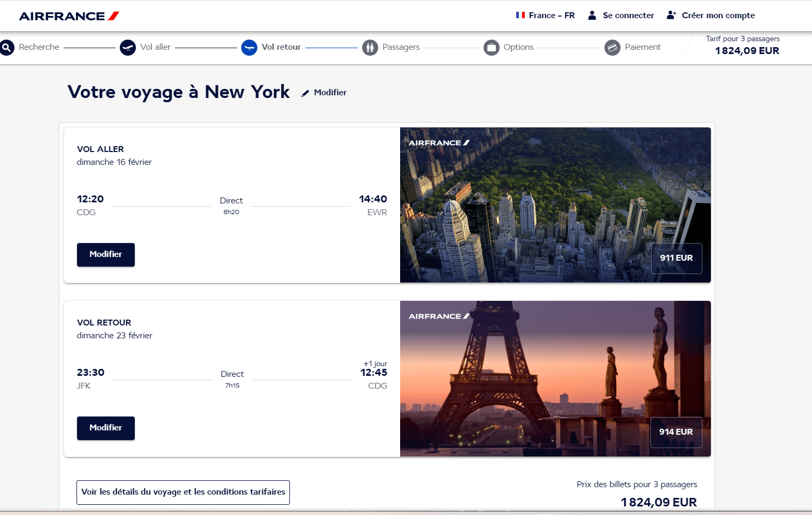This screenshot has height=515, width=812.
Task: Click Modifier button under Vol Aller
Action: click(106, 255)
